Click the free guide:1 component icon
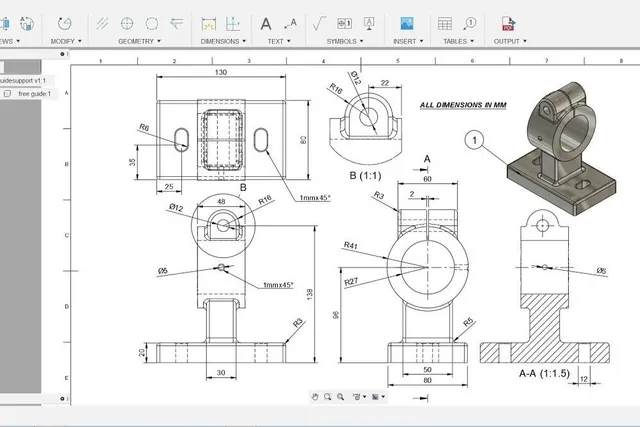 [7, 94]
